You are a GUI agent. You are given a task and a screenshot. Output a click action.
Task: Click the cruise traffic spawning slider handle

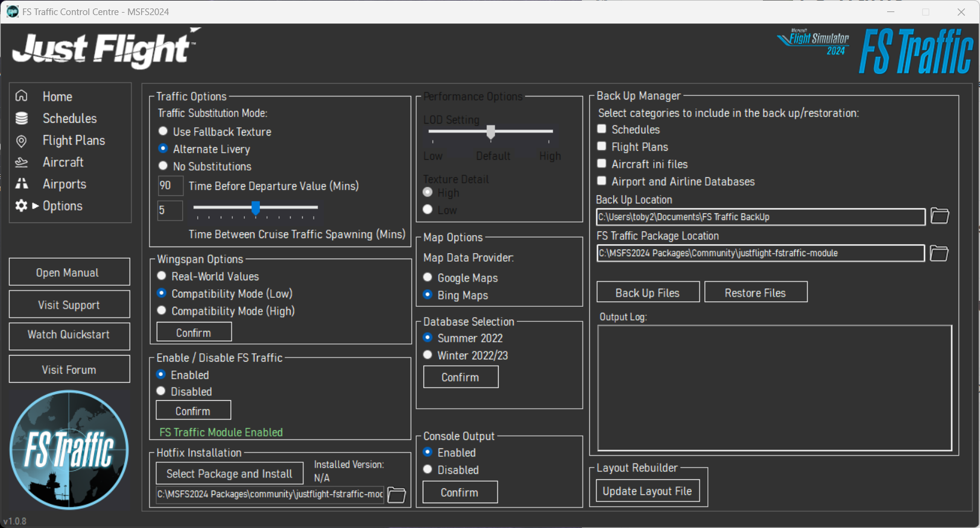pyautogui.click(x=256, y=208)
